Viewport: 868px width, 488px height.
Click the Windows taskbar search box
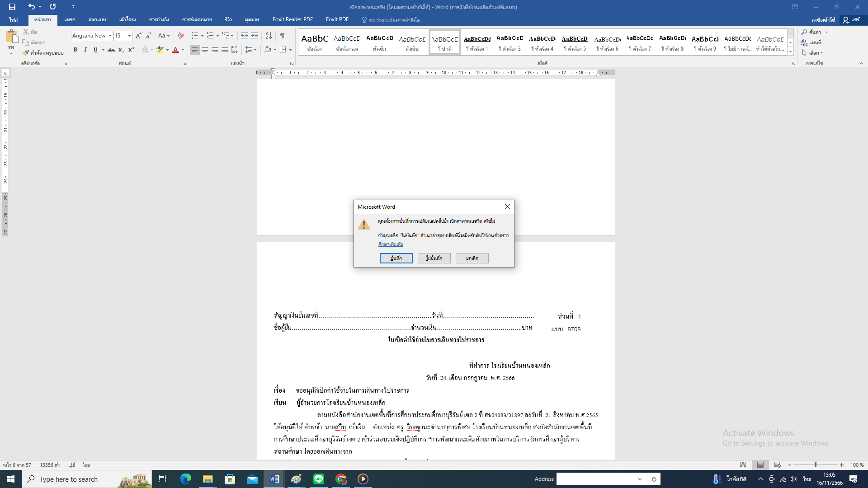87,479
